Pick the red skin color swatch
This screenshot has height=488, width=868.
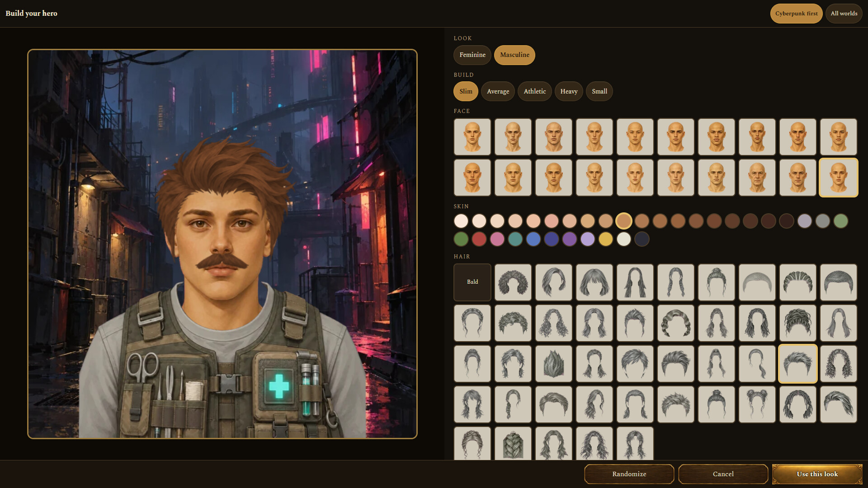479,239
